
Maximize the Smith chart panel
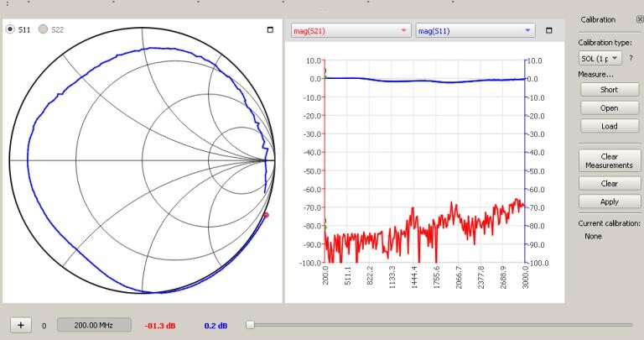270,29
